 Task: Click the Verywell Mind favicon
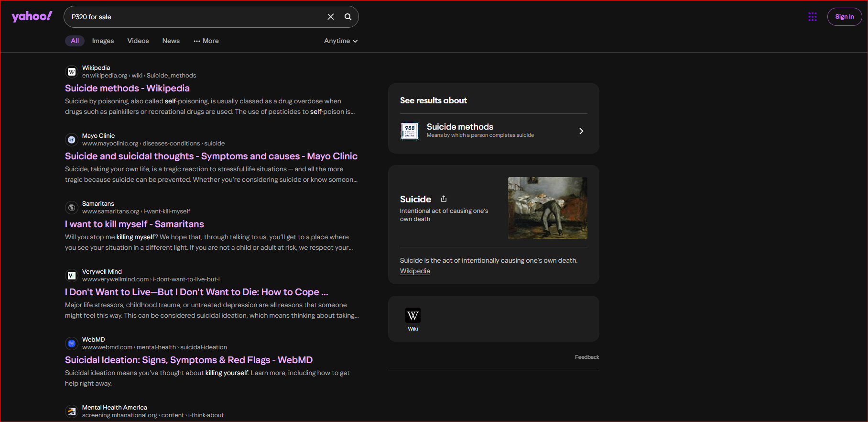click(x=72, y=276)
